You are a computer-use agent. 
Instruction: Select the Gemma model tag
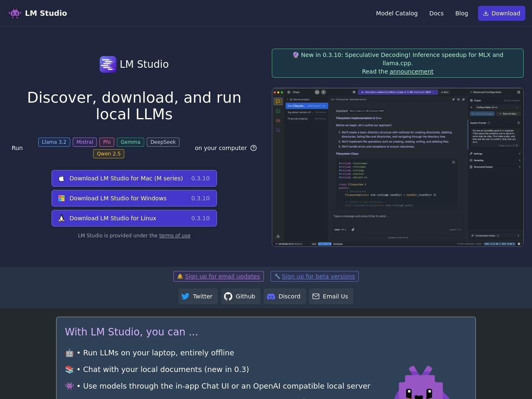(x=131, y=142)
